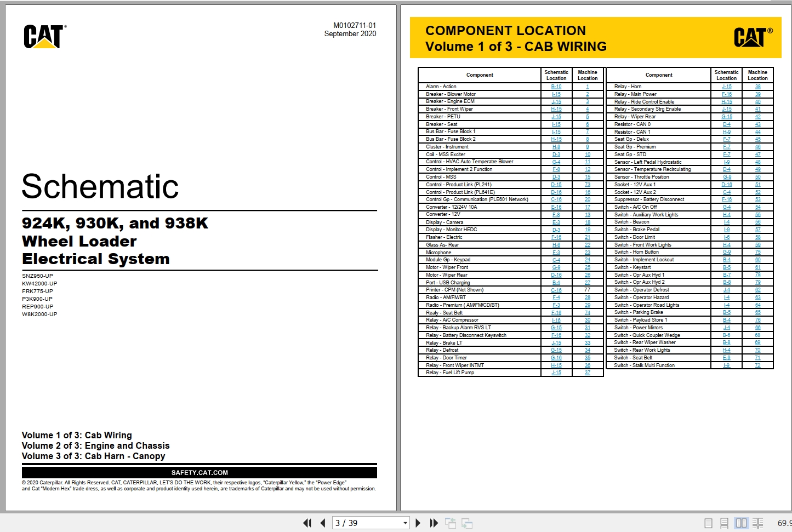Open schematic location H-6 for Glass As- Rear
This screenshot has width=792, height=532.
pos(556,245)
